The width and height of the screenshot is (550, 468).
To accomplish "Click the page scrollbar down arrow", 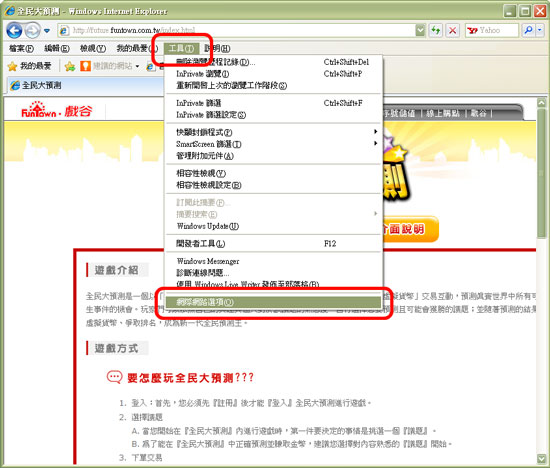I will [541, 458].
